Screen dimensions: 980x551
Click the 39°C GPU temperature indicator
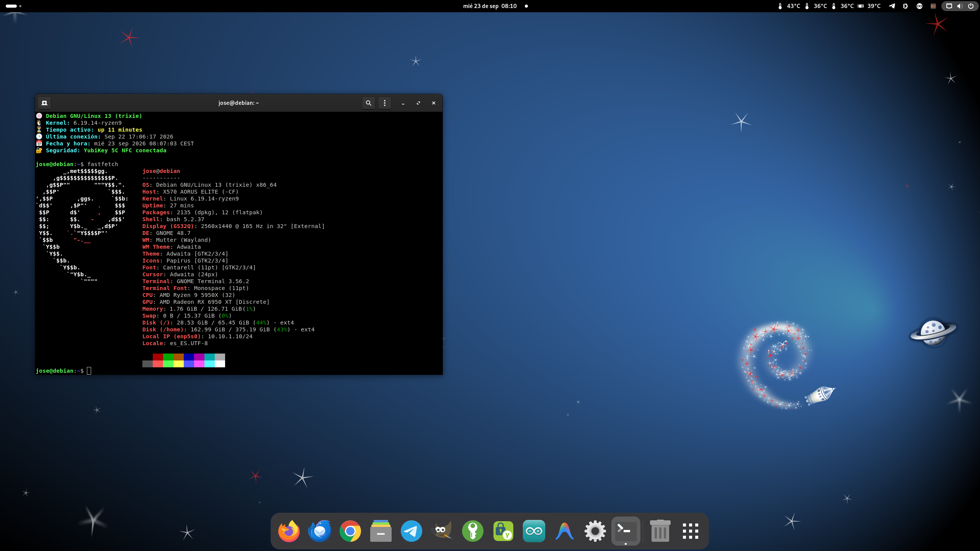click(869, 6)
